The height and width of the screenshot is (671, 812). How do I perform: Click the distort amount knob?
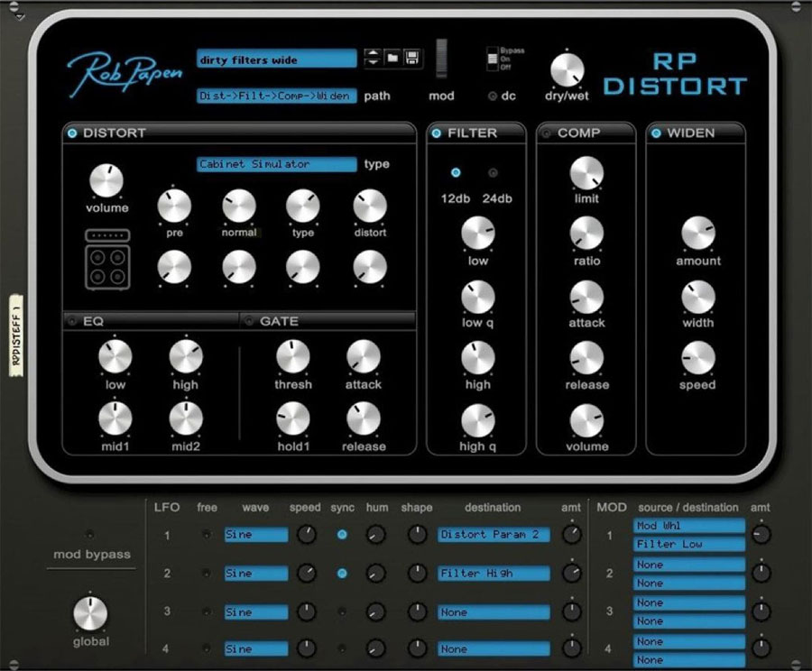click(x=370, y=206)
